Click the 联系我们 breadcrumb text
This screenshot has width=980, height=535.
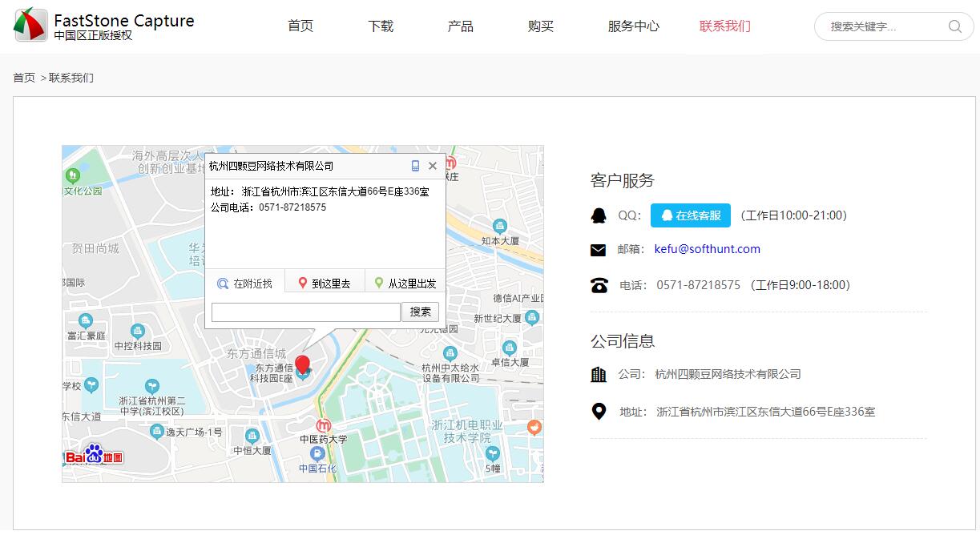coord(71,78)
